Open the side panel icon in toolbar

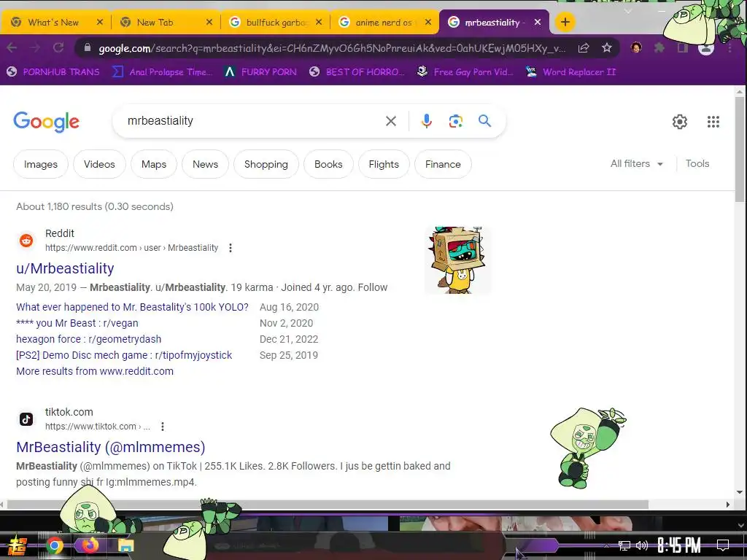[x=683, y=47]
